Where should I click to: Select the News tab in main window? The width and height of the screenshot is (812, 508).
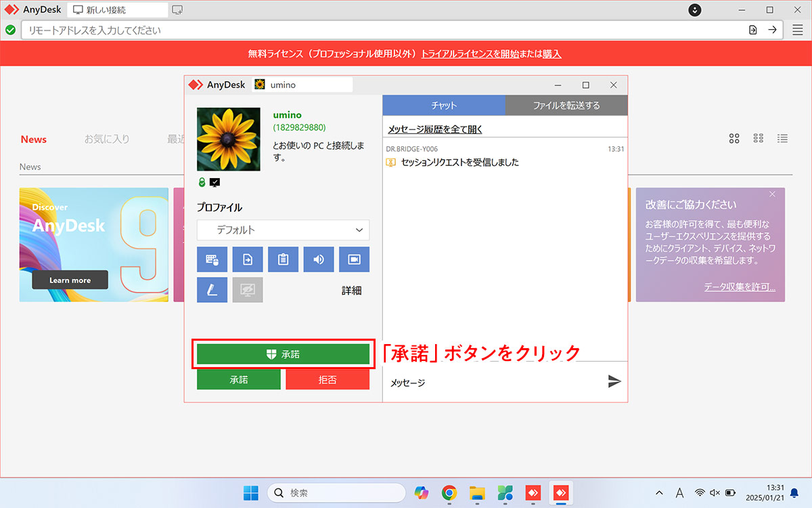click(x=34, y=139)
